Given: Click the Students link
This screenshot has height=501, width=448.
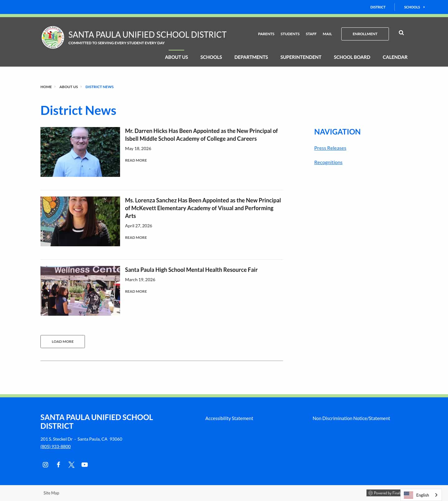Looking at the screenshot, I should (x=290, y=34).
